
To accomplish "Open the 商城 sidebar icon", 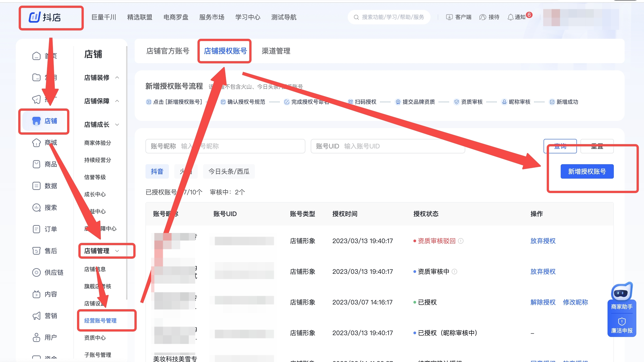I will coord(36,143).
